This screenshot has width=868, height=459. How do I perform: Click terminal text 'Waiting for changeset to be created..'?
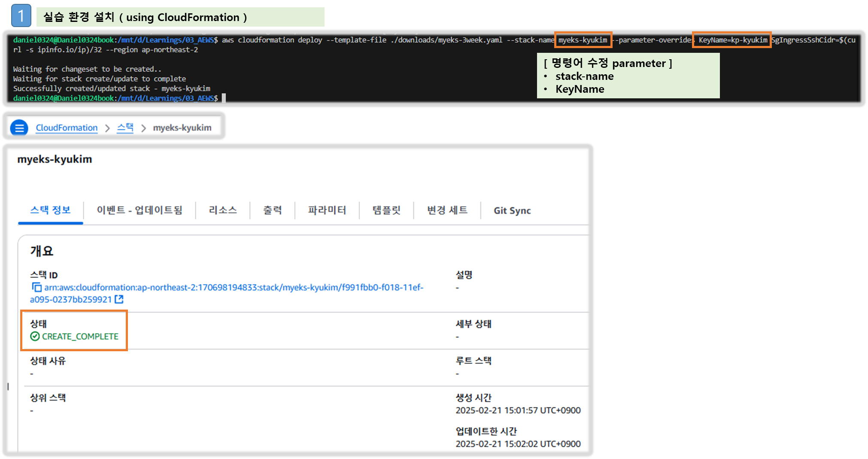tap(87, 69)
